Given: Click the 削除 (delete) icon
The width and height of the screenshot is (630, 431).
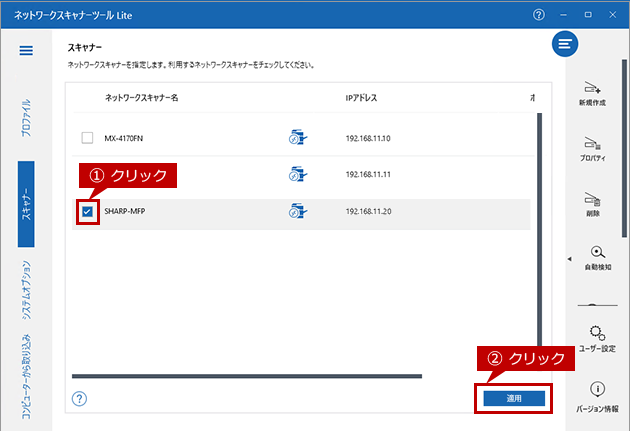Looking at the screenshot, I should click(593, 204).
